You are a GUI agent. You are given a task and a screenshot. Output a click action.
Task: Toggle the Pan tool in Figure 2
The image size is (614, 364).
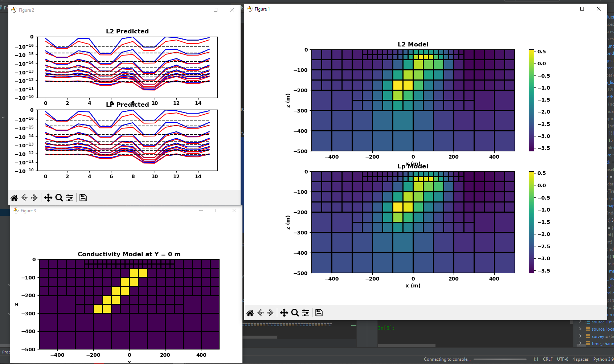(48, 198)
